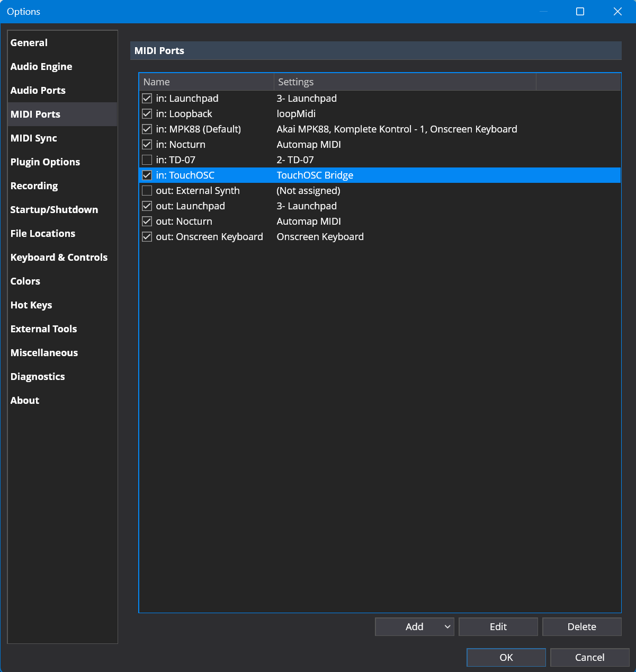
Task: Cancel the Options dialog
Action: pos(589,658)
